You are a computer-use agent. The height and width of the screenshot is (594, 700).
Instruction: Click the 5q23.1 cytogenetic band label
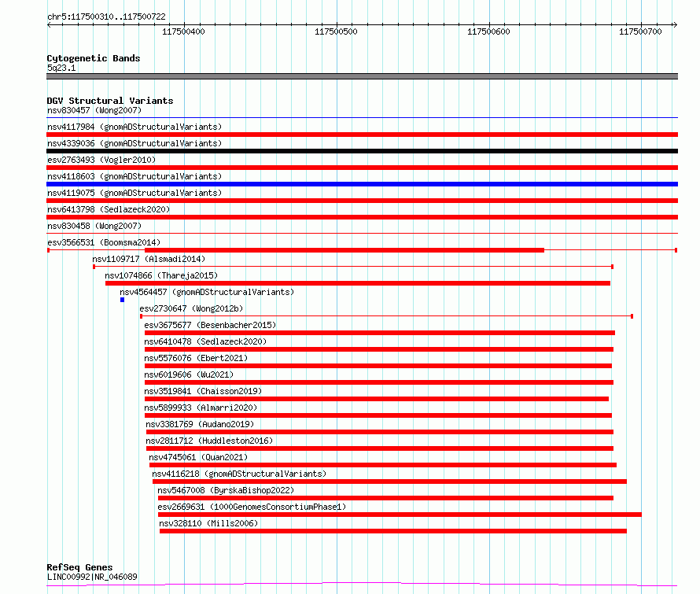61,68
